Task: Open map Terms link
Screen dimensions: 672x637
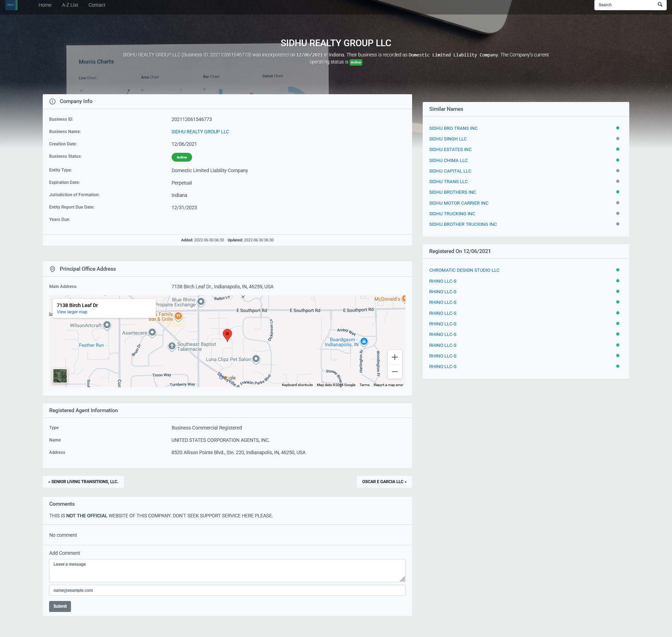Action: point(364,385)
